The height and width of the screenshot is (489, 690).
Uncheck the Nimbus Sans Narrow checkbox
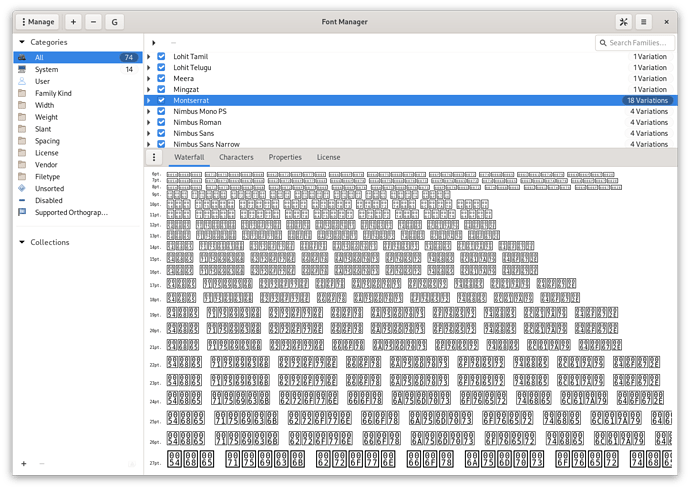tap(161, 144)
